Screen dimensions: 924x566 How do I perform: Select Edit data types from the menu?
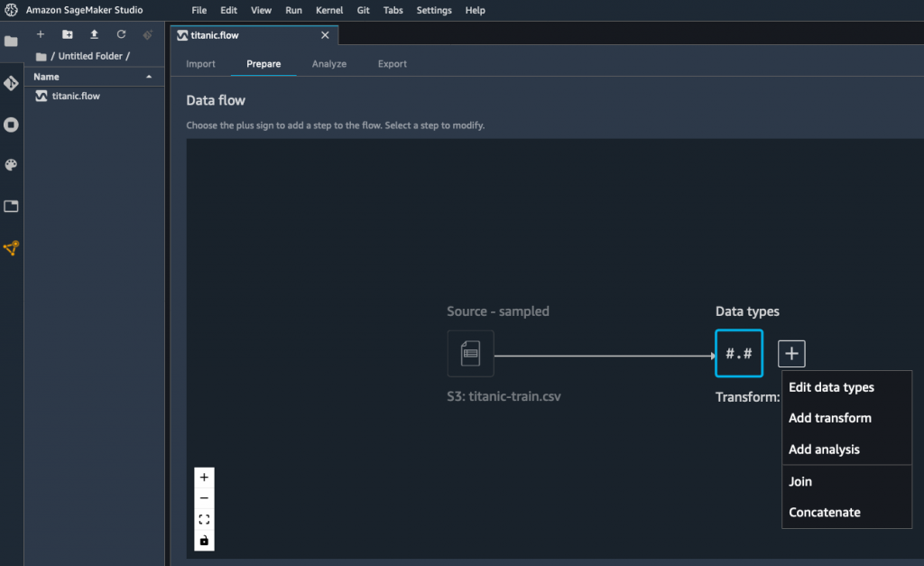832,386
